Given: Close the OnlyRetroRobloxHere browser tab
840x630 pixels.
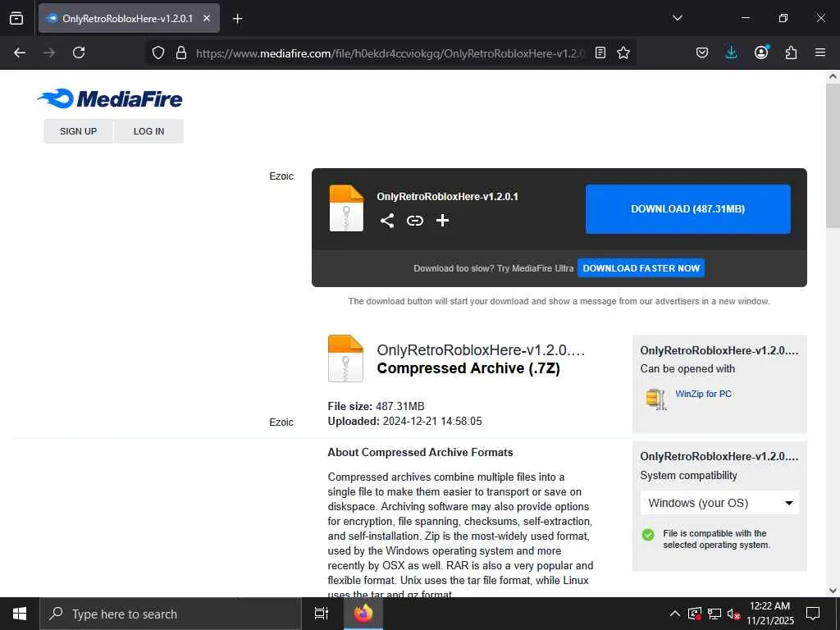Looking at the screenshot, I should (207, 18).
